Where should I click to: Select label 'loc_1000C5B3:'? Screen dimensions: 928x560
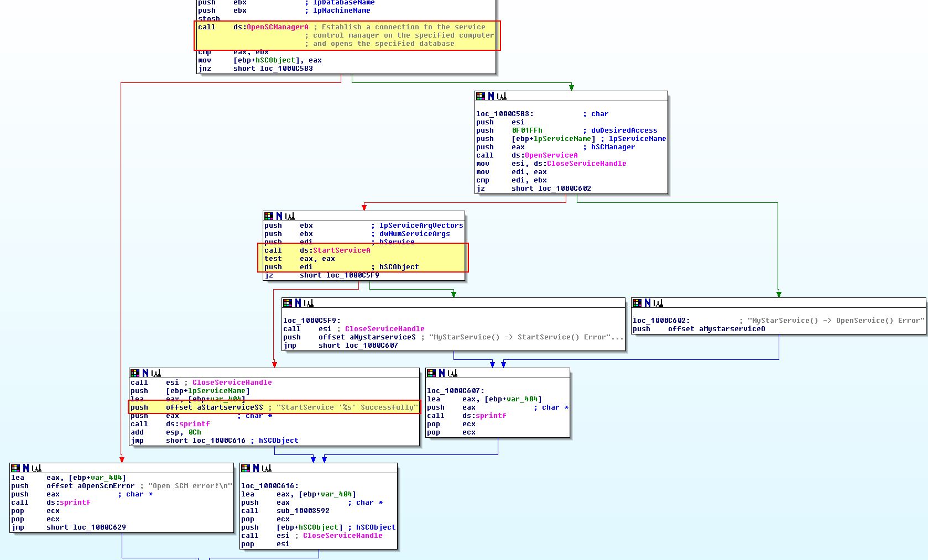505,114
